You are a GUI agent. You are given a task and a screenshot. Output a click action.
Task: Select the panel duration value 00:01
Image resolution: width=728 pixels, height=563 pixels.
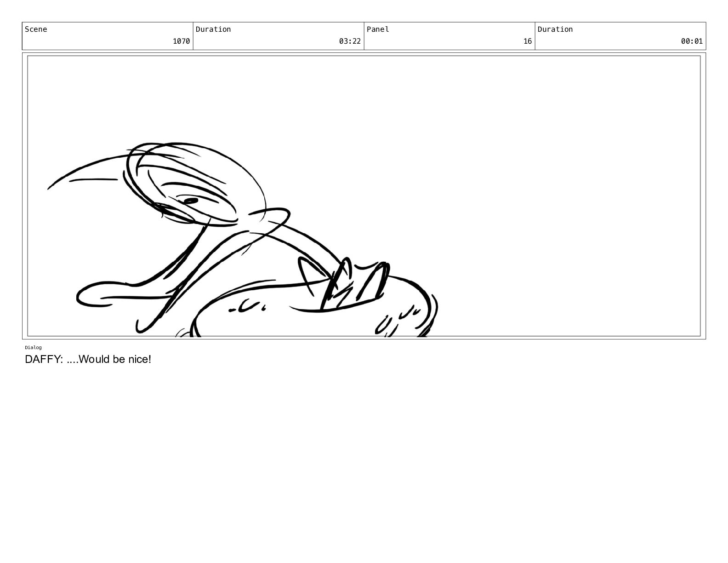tap(692, 41)
